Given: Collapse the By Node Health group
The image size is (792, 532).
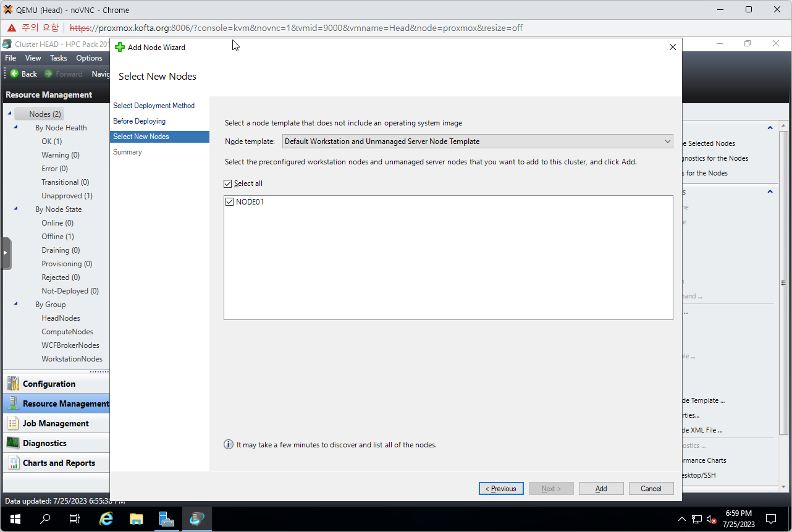Looking at the screenshot, I should click(15, 127).
